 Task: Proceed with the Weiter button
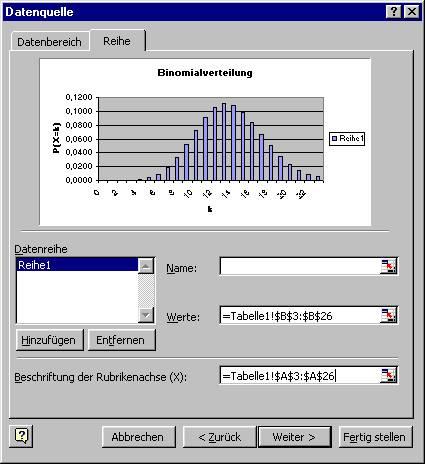point(295,437)
